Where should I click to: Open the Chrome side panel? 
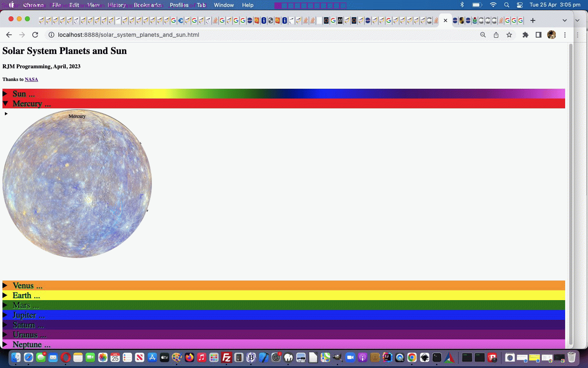pyautogui.click(x=539, y=35)
